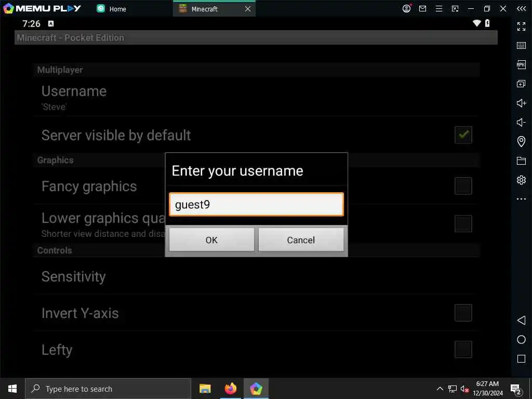
Task: Click the mini-window mode icon in title bar
Action: coord(455,8)
